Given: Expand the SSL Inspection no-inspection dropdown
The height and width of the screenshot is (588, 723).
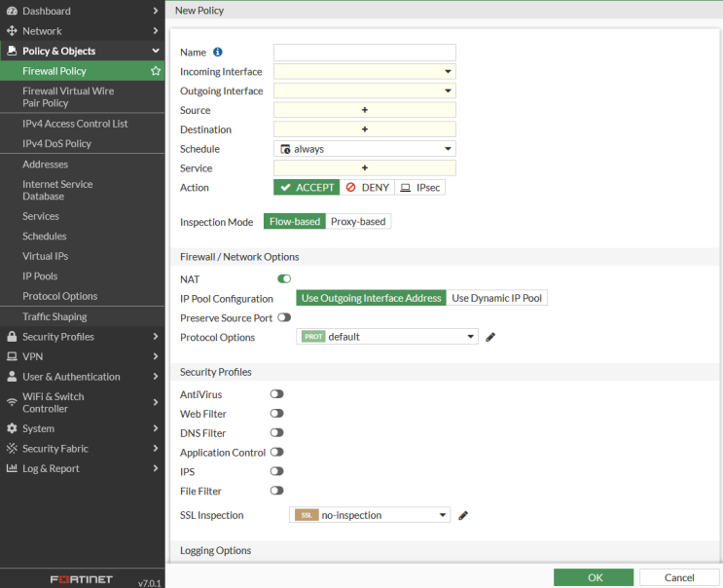Looking at the screenshot, I should [370, 515].
